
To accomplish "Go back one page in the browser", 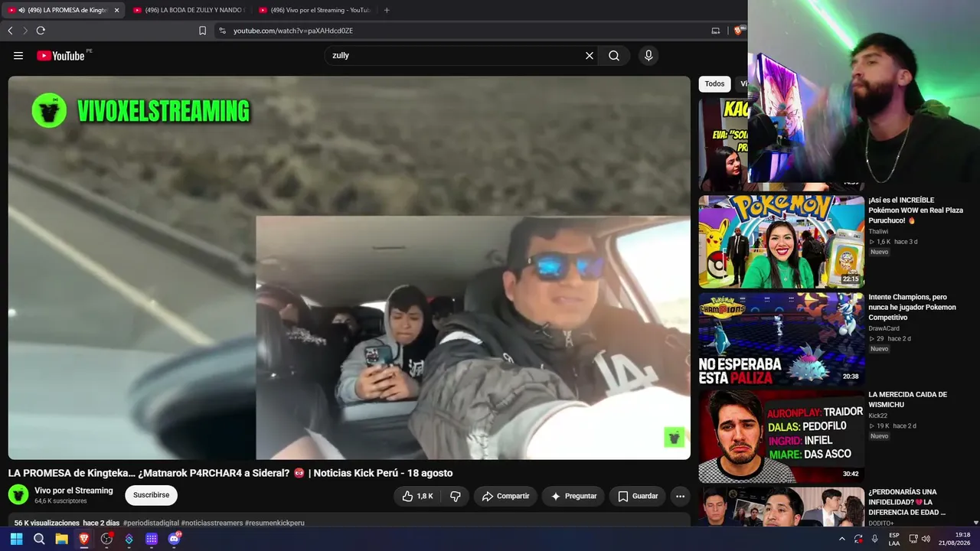I will click(10, 31).
